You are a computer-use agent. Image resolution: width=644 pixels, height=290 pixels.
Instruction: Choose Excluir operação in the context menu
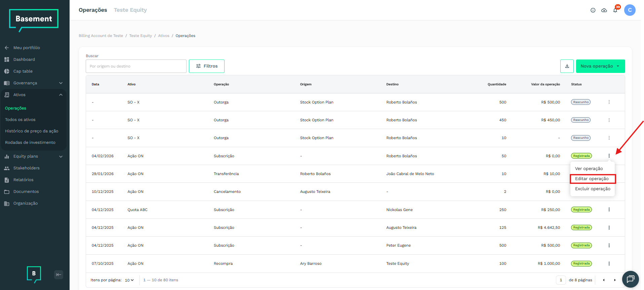[592, 189]
